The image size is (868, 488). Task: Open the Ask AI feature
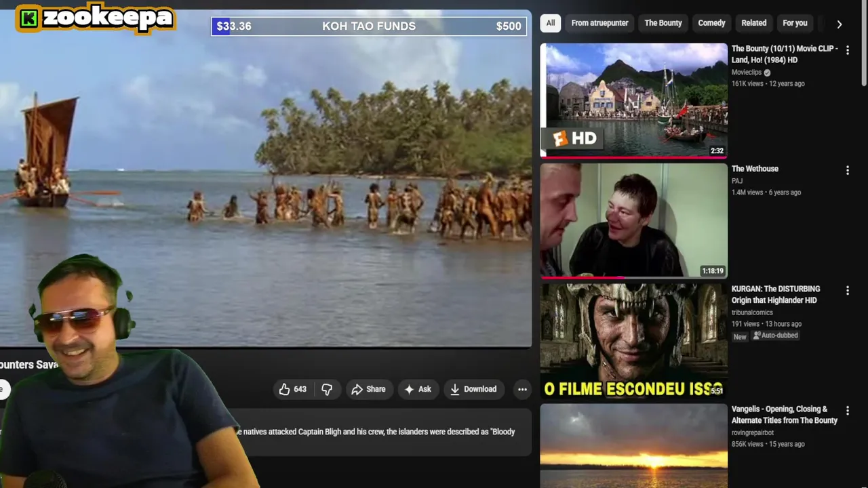tap(418, 389)
